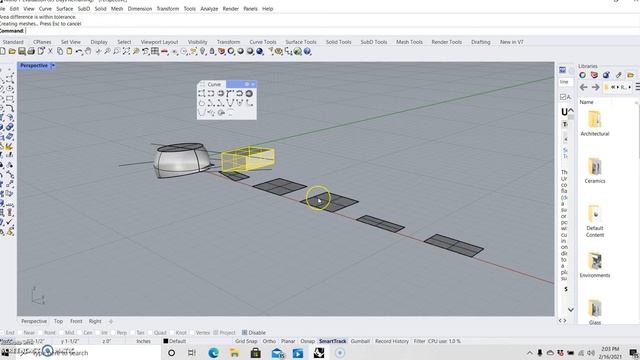Select the Zoom Window magnifier icon
The height and width of the screenshot is (360, 640).
tap(117, 51)
